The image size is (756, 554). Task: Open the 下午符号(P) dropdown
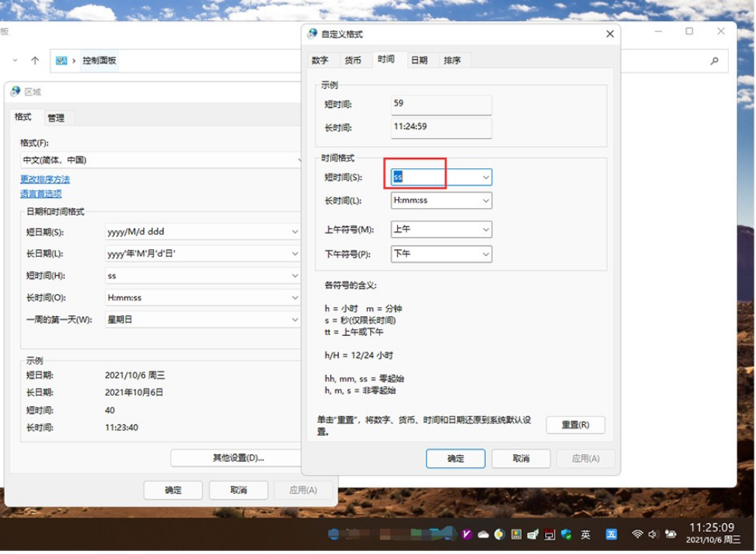(x=485, y=254)
